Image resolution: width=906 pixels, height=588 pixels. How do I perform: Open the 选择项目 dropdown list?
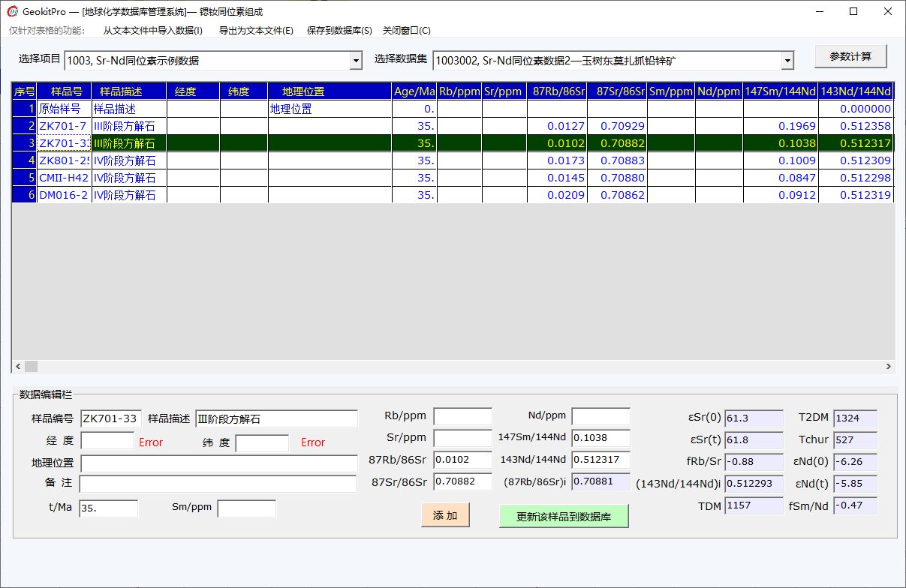point(356,61)
